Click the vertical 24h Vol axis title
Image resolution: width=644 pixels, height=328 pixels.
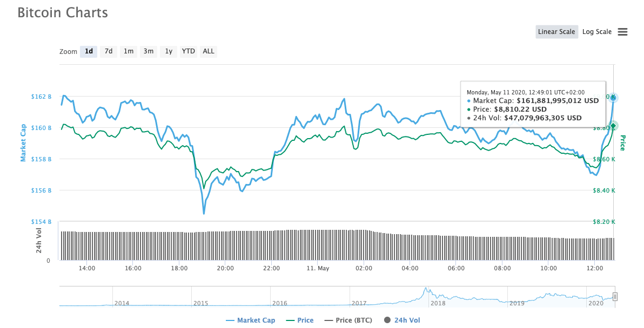[38, 241]
